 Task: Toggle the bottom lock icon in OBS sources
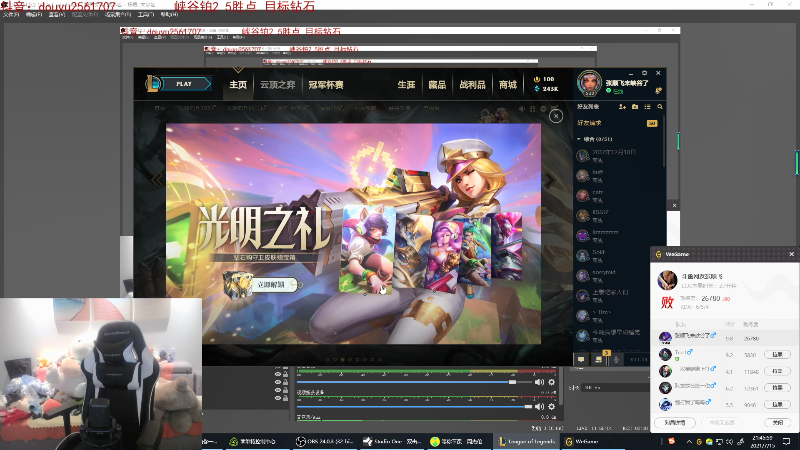click(285, 398)
